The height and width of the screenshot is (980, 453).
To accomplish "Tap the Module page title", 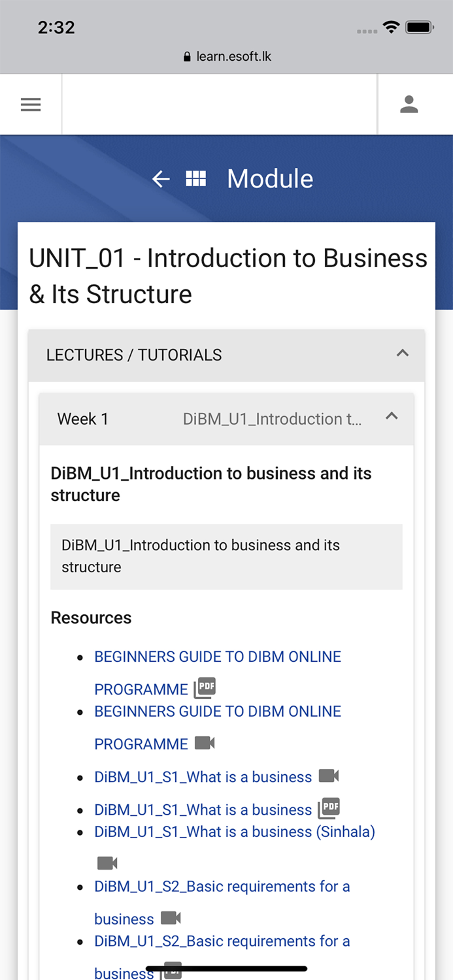I will pos(270,179).
